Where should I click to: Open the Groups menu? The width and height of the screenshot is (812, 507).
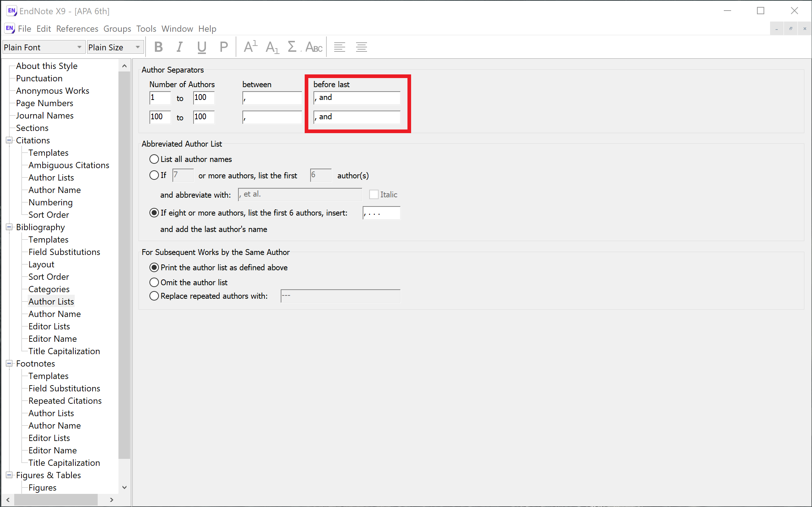point(117,28)
